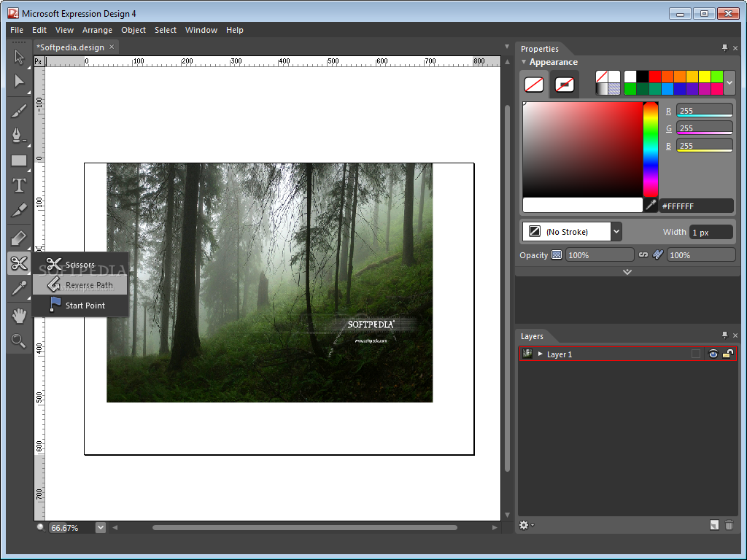Choose Start Point from the flyout

[x=80, y=306]
